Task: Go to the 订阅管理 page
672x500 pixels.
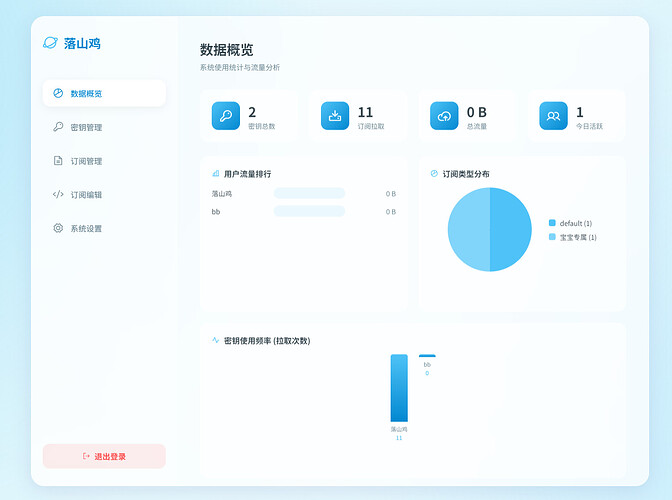Action: click(104, 161)
